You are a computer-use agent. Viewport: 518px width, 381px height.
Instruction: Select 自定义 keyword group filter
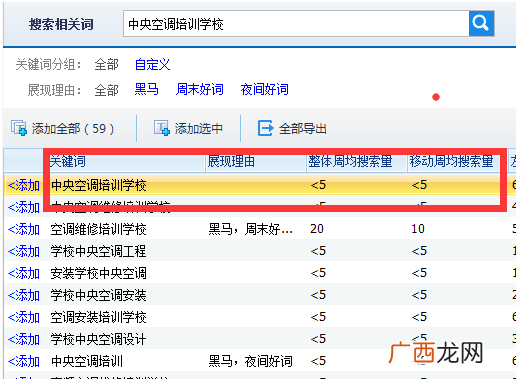coord(152,64)
